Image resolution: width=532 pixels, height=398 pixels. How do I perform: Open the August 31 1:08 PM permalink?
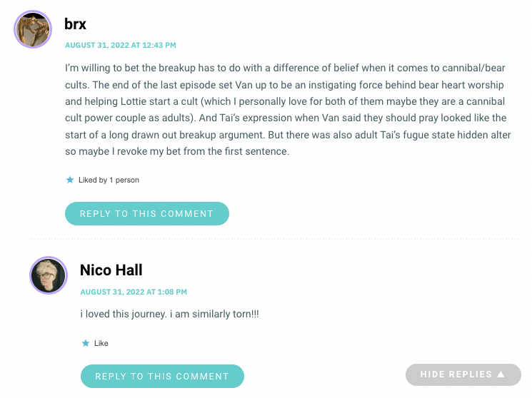click(x=134, y=292)
